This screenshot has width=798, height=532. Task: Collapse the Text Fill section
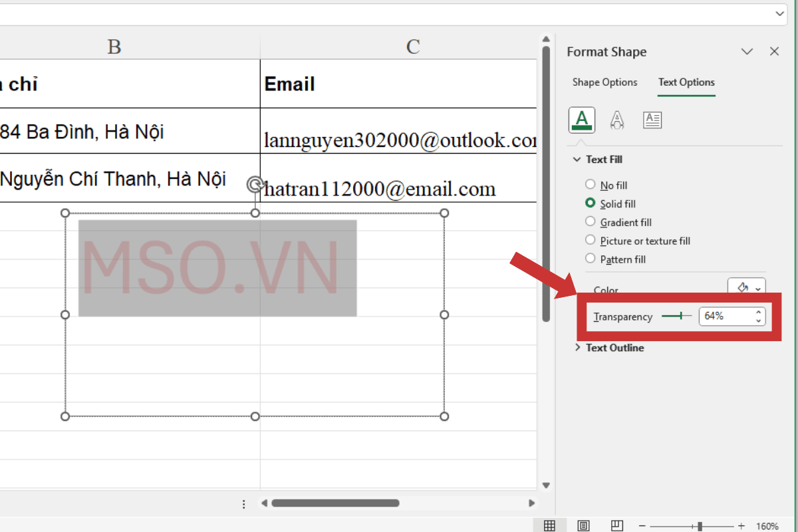577,159
